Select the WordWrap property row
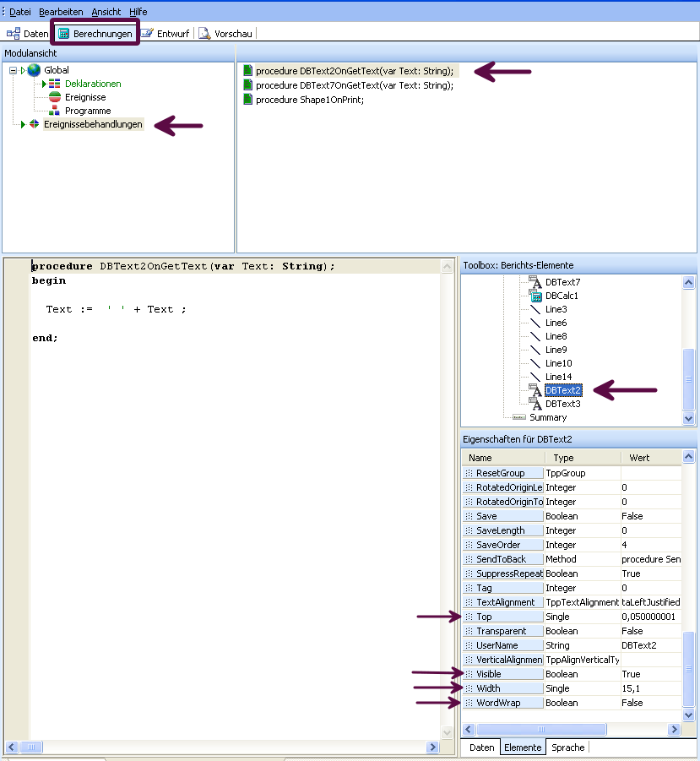Image resolution: width=700 pixels, height=761 pixels. (x=572, y=704)
